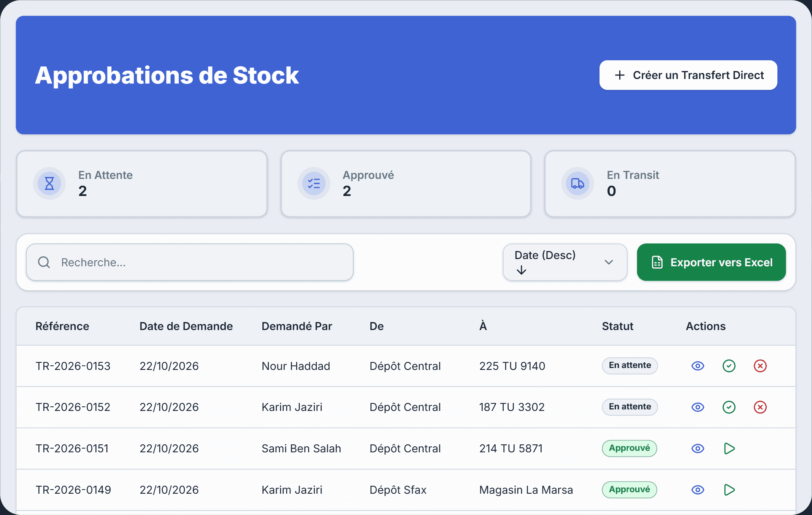Click source Dépôt Sfax
812x515 pixels.
(x=398, y=490)
